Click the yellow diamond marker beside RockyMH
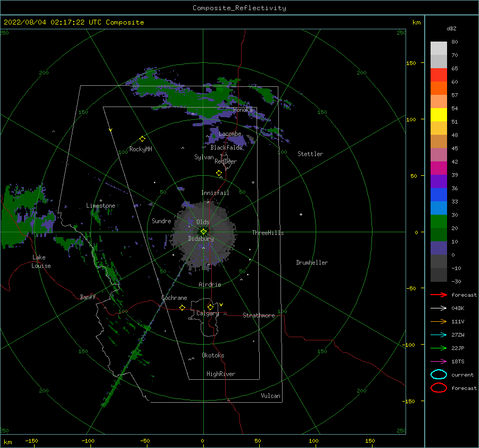The image size is (479, 448). pyautogui.click(x=142, y=139)
